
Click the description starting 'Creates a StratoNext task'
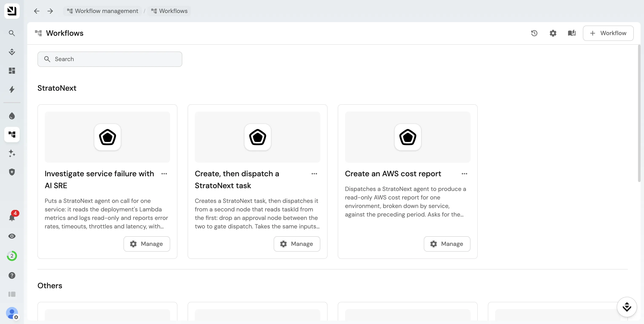click(x=257, y=214)
